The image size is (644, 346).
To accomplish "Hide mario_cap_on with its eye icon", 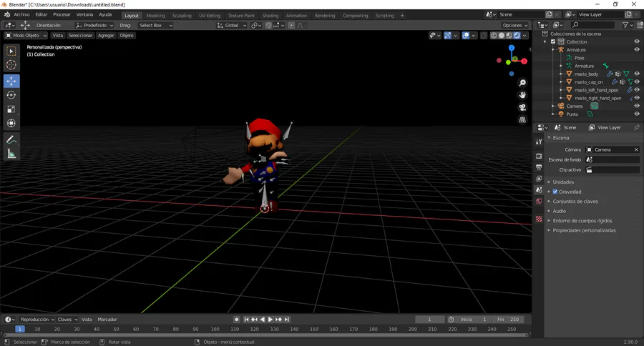I will [637, 81].
